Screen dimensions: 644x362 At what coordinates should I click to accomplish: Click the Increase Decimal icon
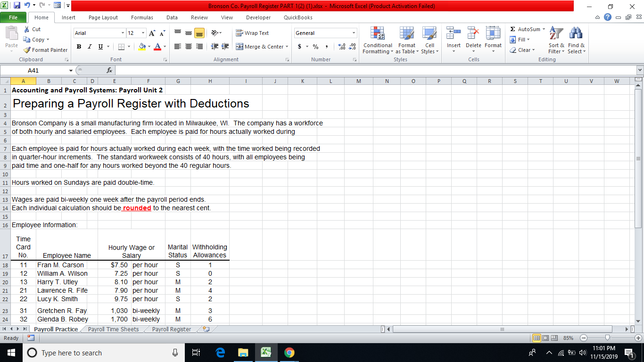coord(341,47)
